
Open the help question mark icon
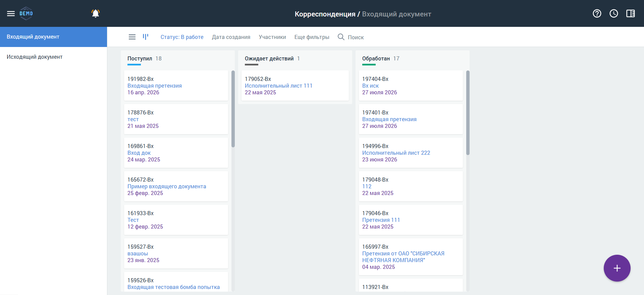click(x=597, y=13)
